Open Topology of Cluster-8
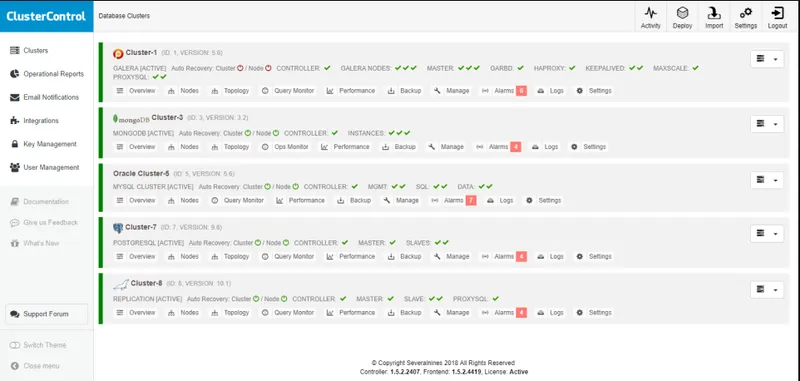Image resolution: width=800 pixels, height=381 pixels. (230, 313)
